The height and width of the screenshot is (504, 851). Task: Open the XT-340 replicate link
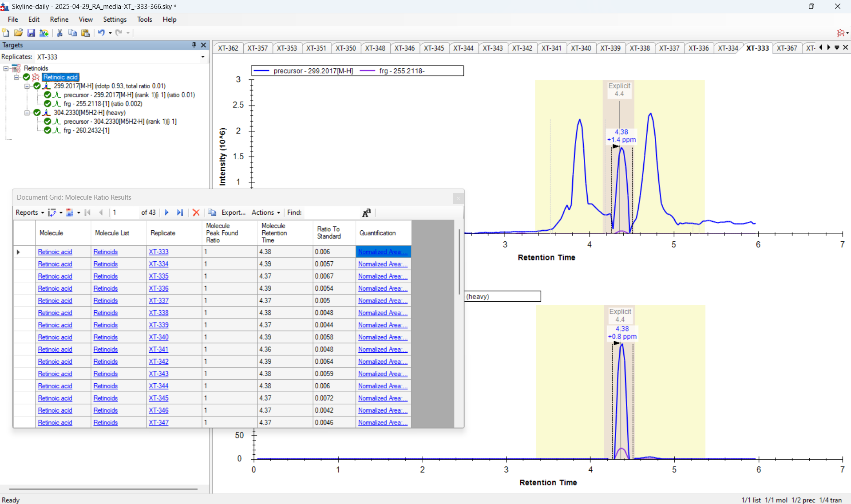click(x=158, y=337)
